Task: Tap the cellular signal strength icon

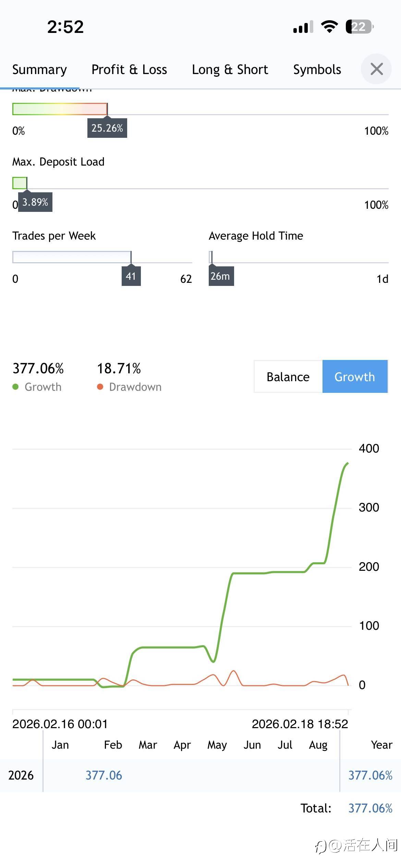Action: point(303,27)
